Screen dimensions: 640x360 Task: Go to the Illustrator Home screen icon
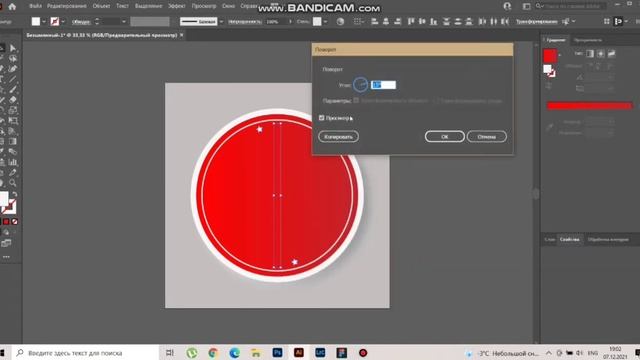[12, 6]
